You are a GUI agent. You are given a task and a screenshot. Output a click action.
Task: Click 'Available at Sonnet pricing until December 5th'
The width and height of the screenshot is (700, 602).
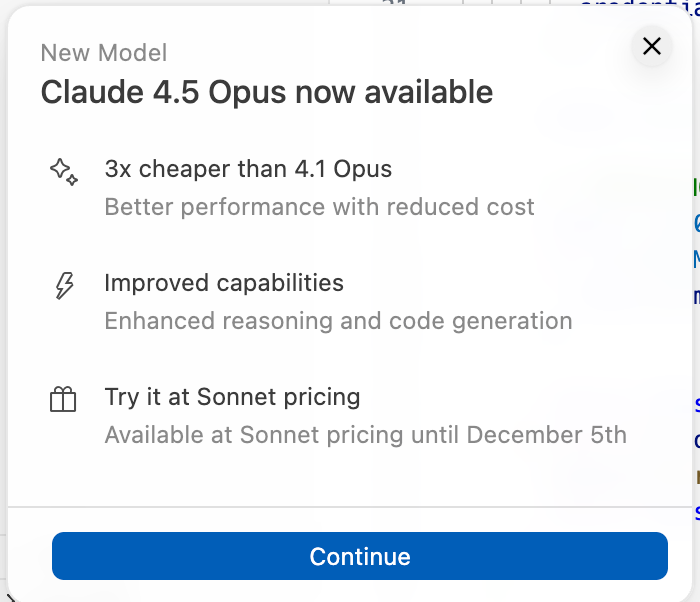point(365,435)
